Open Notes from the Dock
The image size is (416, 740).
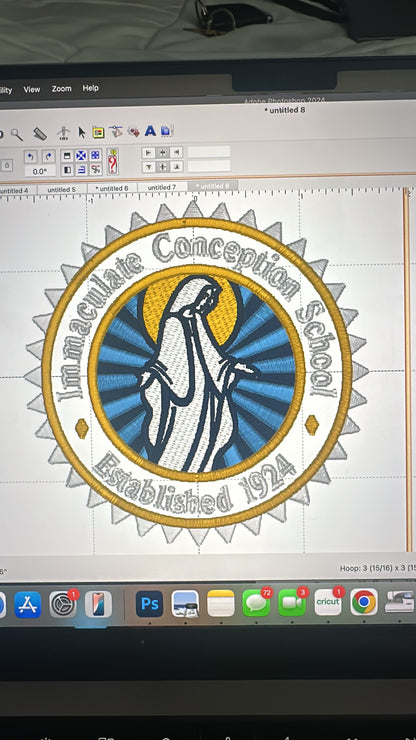point(221,603)
